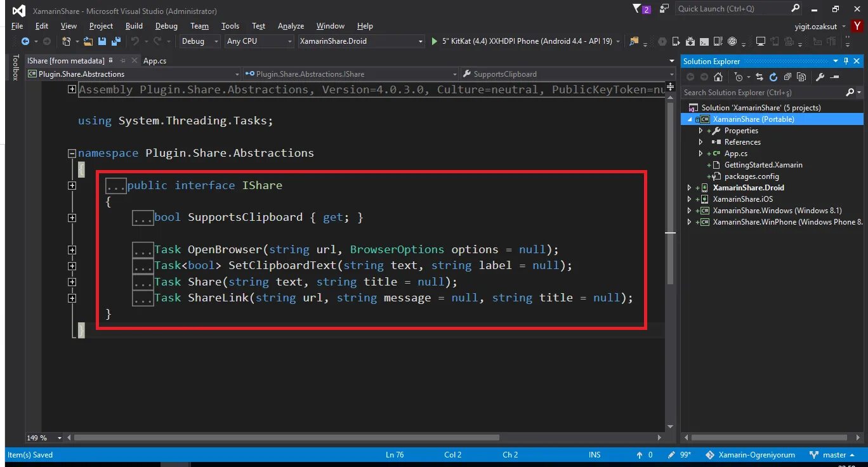Collapse the namespace Plugin.Share.Abstractions code block
Screen dimensions: 868x467
(x=72, y=154)
